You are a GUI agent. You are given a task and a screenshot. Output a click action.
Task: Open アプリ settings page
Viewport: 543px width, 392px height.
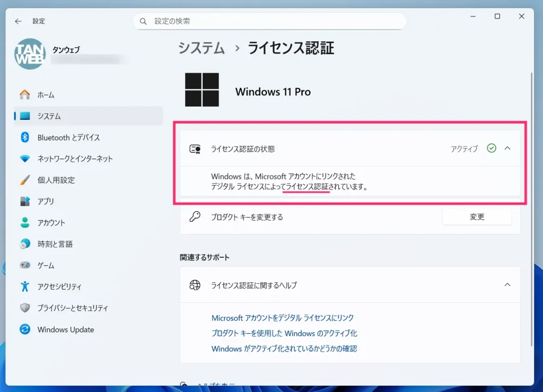(89, 201)
